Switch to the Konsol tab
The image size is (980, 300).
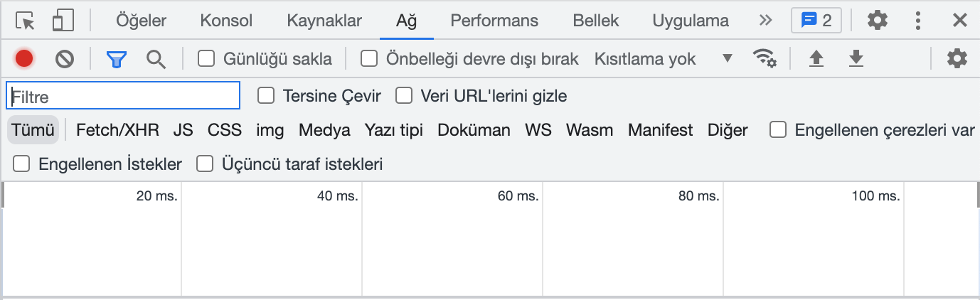tap(226, 21)
